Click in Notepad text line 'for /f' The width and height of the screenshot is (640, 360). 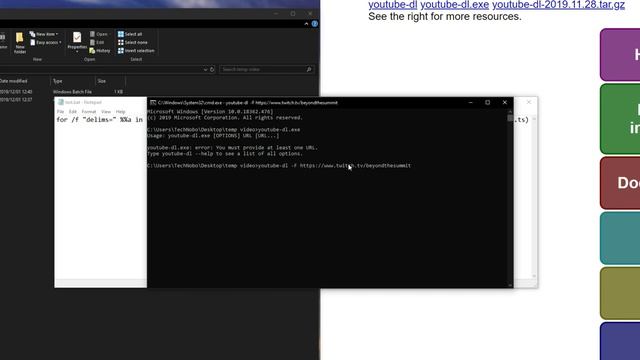point(100,120)
